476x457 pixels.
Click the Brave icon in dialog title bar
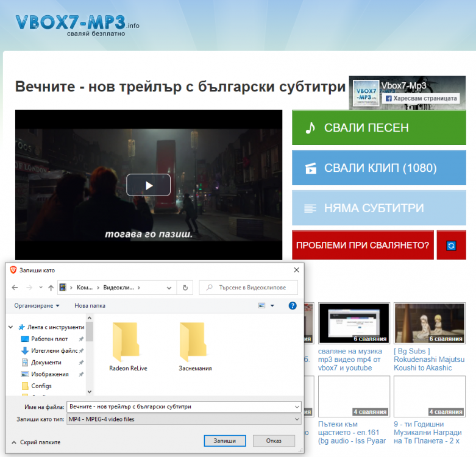tap(13, 270)
